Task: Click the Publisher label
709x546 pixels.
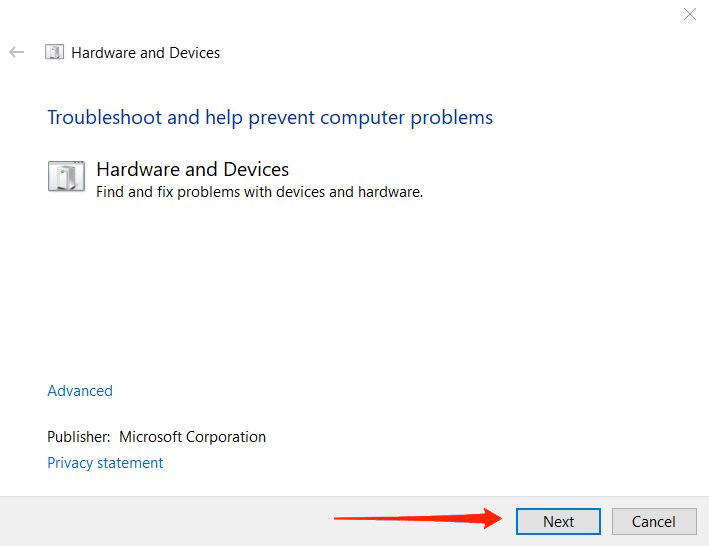Action: pyautogui.click(x=79, y=437)
